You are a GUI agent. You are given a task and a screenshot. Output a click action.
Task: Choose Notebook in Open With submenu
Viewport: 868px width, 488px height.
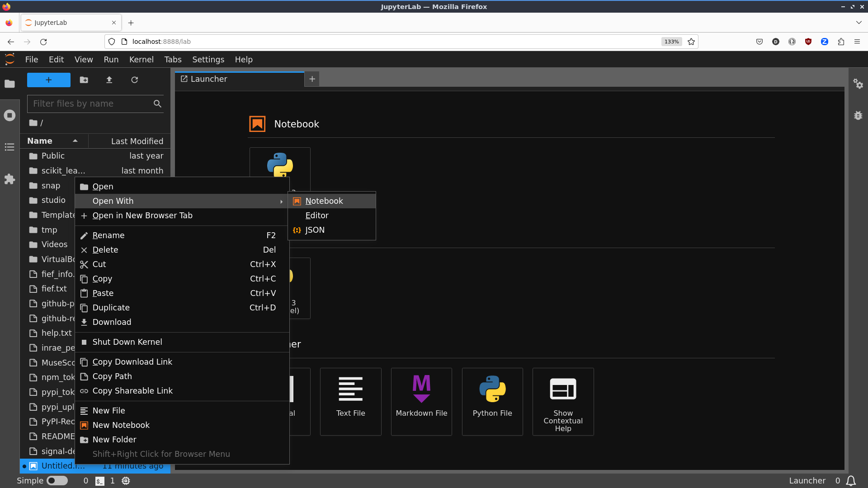(x=324, y=201)
